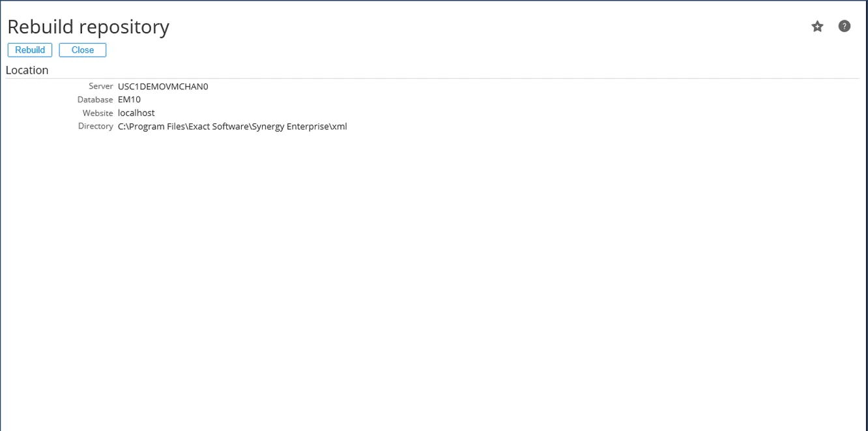Click the empty white area in the page center
Image resolution: width=868 pixels, height=431 pixels.
tap(434, 261)
